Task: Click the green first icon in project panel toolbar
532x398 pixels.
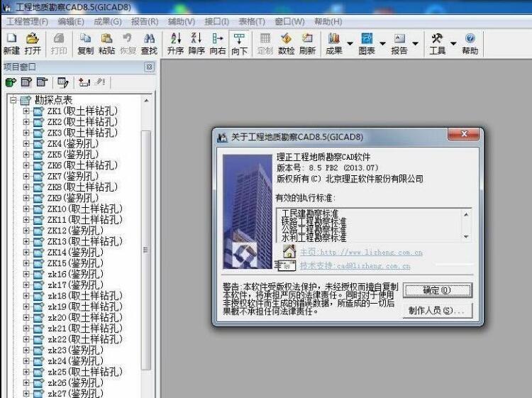Action: (x=11, y=82)
